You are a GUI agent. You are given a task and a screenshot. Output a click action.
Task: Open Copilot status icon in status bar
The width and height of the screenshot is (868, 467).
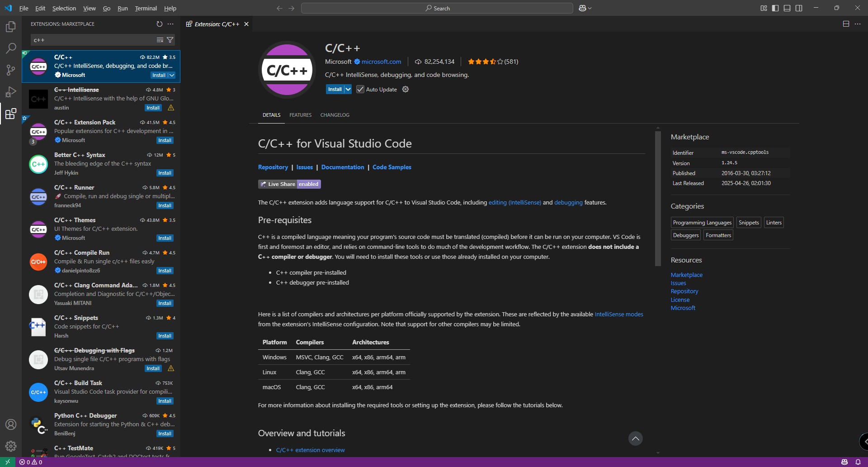pyautogui.click(x=844, y=462)
